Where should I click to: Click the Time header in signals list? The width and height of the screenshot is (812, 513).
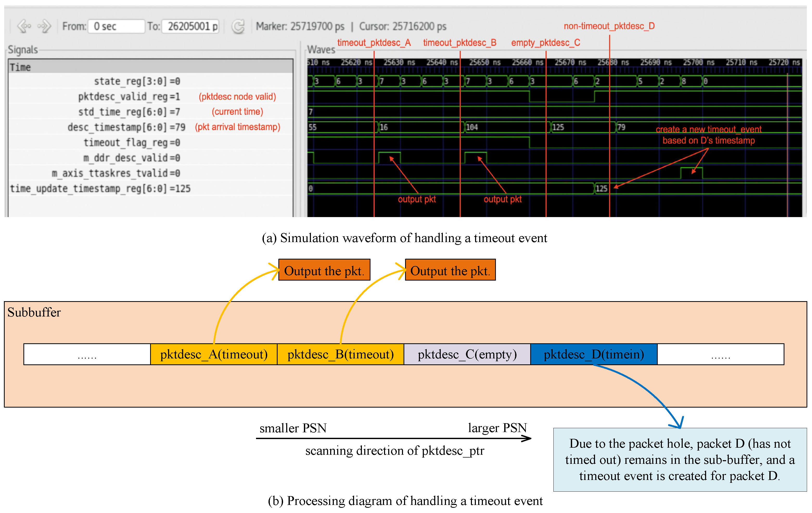coord(20,67)
